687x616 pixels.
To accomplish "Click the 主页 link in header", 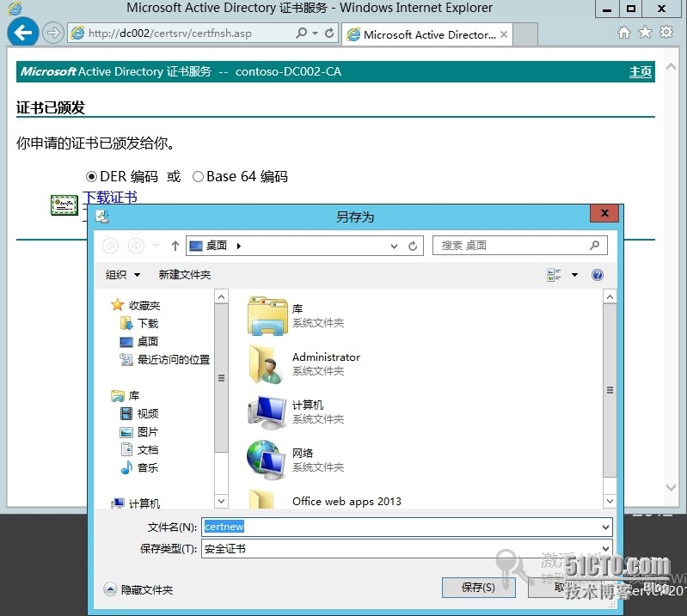I will point(640,72).
